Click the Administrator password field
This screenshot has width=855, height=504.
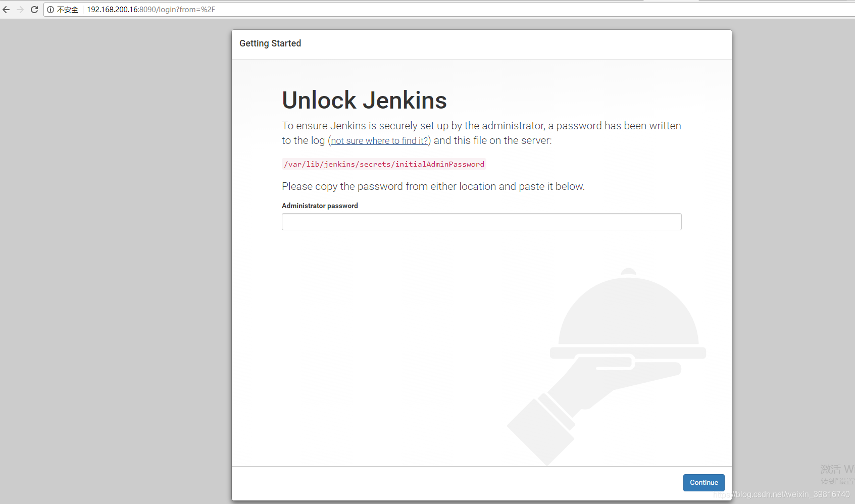[482, 222]
